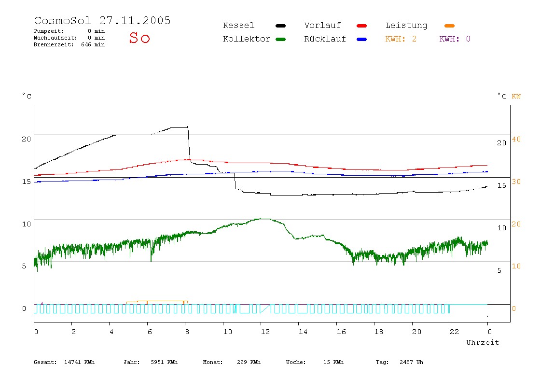554x392 pixels.
Task: Click the 'Brennerzeit: 646 min' line
Action: [69, 44]
